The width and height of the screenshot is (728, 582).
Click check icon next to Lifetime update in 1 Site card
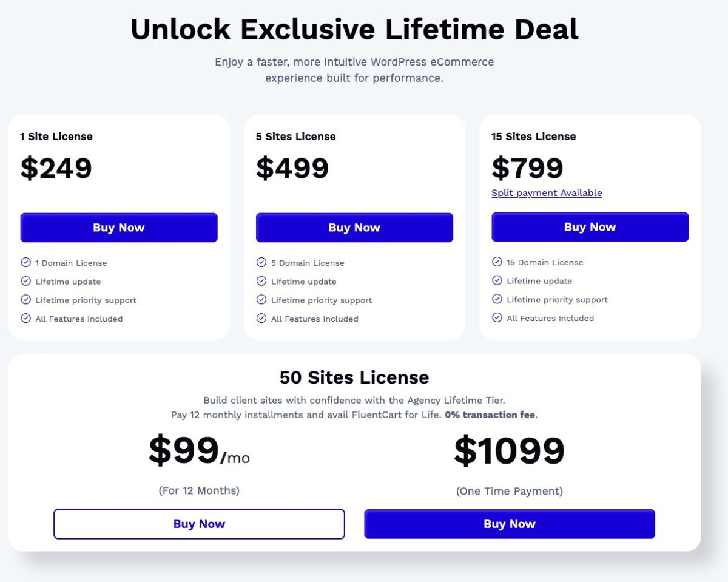[25, 281]
